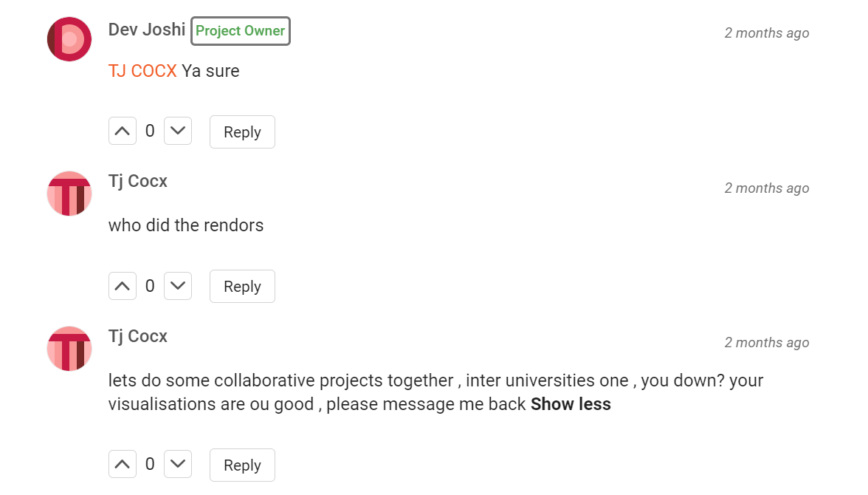This screenshot has height=495, width=868.
Task: Reply to the collaborative projects comment
Action: (x=242, y=465)
